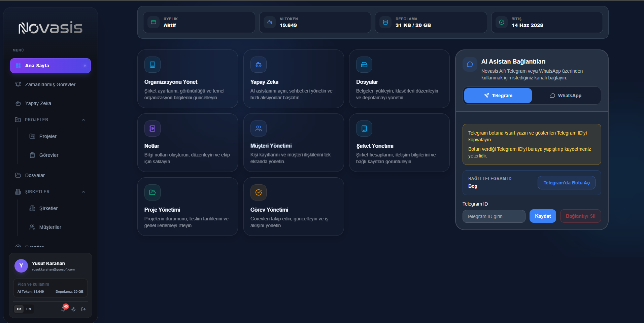644x323 pixels.
Task: Open Zamanlanmış Görevler menu item
Action: tap(50, 84)
